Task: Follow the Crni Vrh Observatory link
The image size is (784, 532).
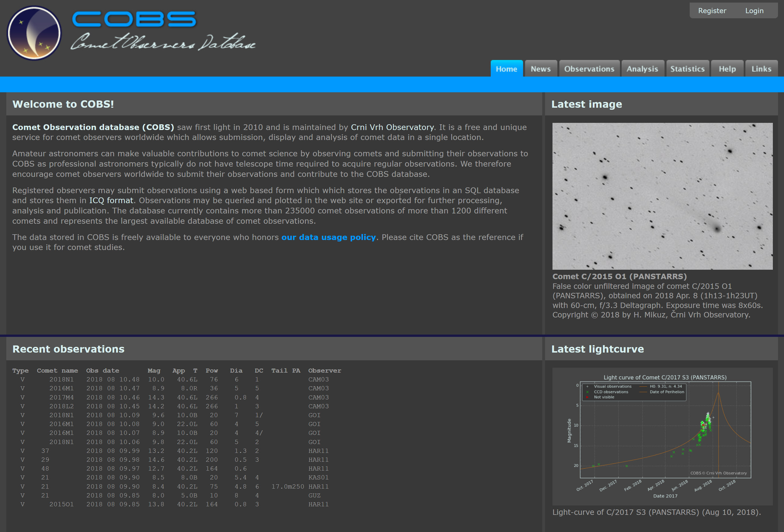Action: 392,127
